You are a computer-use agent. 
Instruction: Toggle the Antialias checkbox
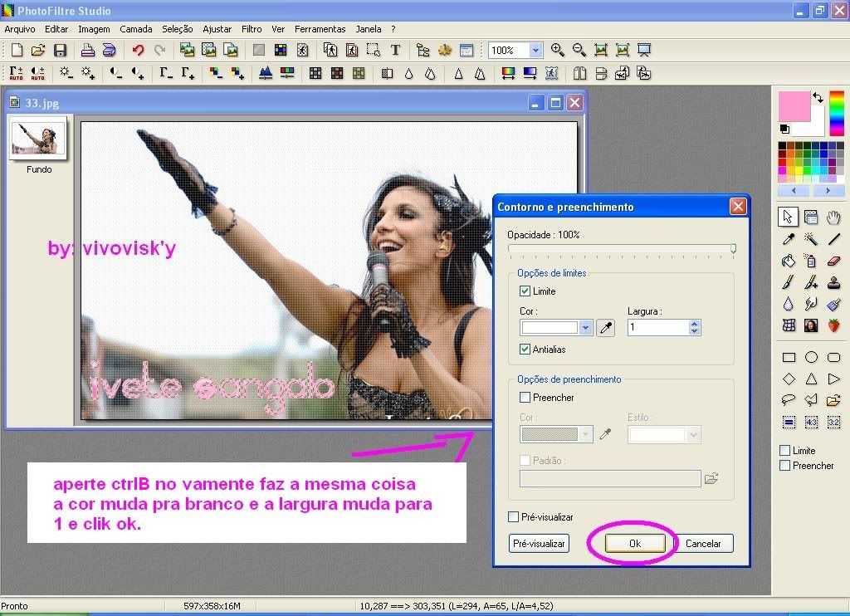pos(525,350)
